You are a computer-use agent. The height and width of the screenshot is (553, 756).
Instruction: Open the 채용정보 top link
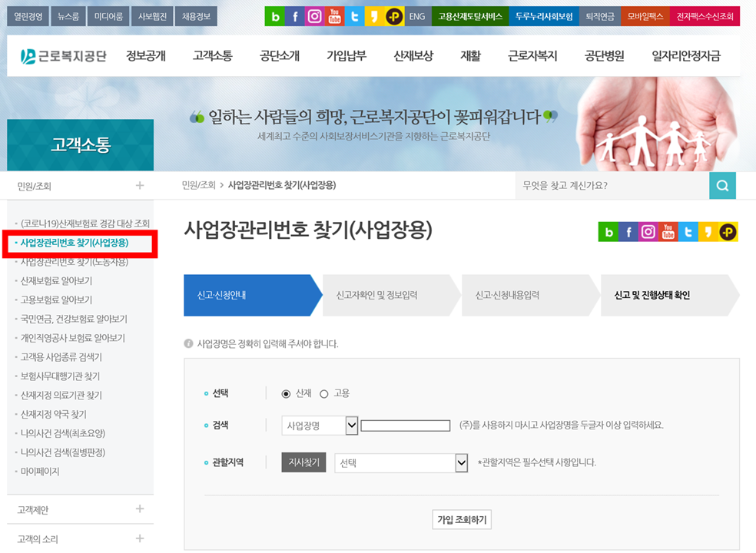coord(196,16)
